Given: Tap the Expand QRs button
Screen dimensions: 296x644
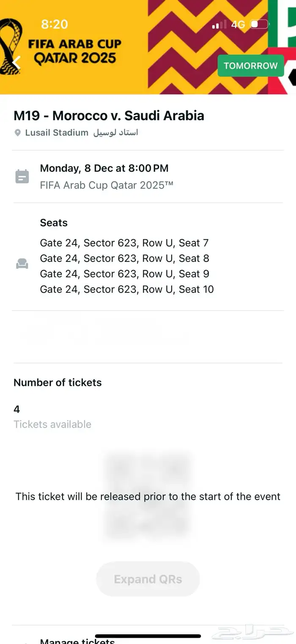Looking at the screenshot, I should tap(148, 579).
